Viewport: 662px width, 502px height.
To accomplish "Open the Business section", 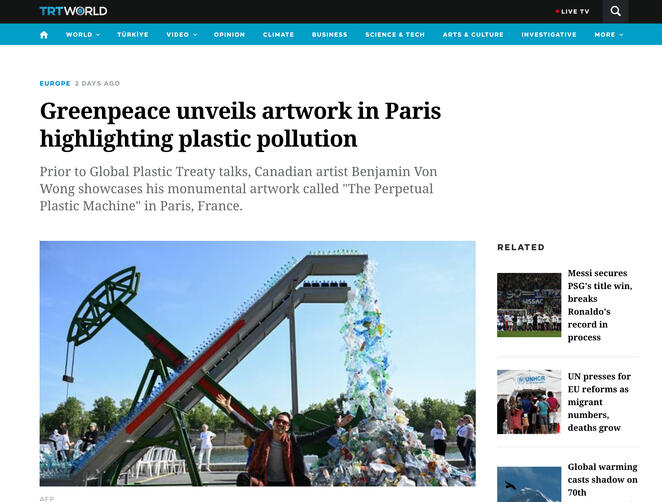I will (329, 35).
